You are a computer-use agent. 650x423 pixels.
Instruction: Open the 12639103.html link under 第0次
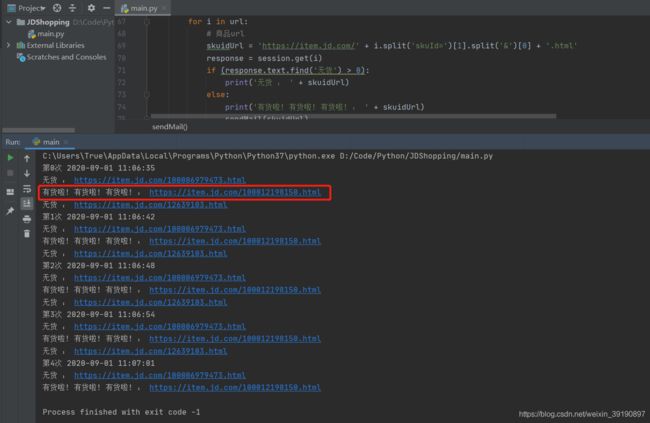point(150,204)
